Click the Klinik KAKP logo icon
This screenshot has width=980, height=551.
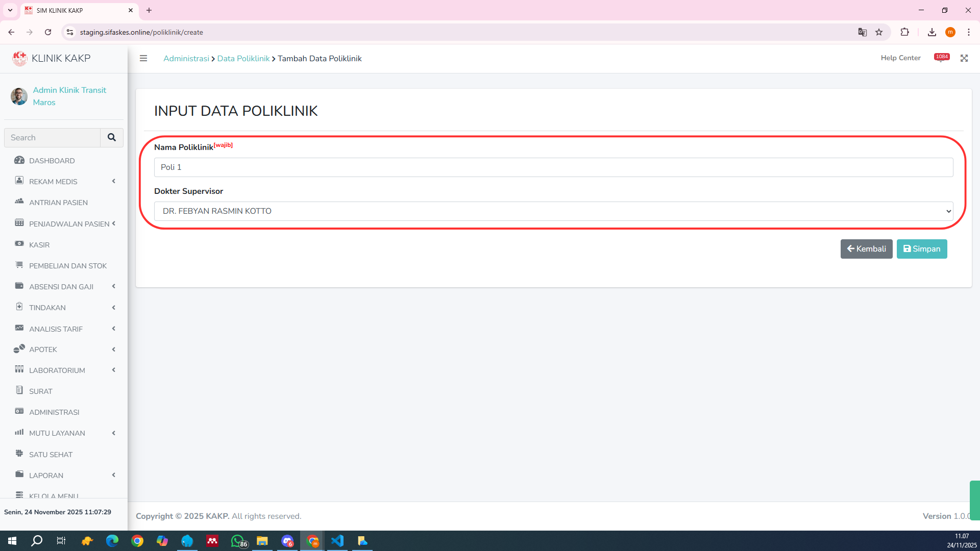pyautogui.click(x=20, y=58)
